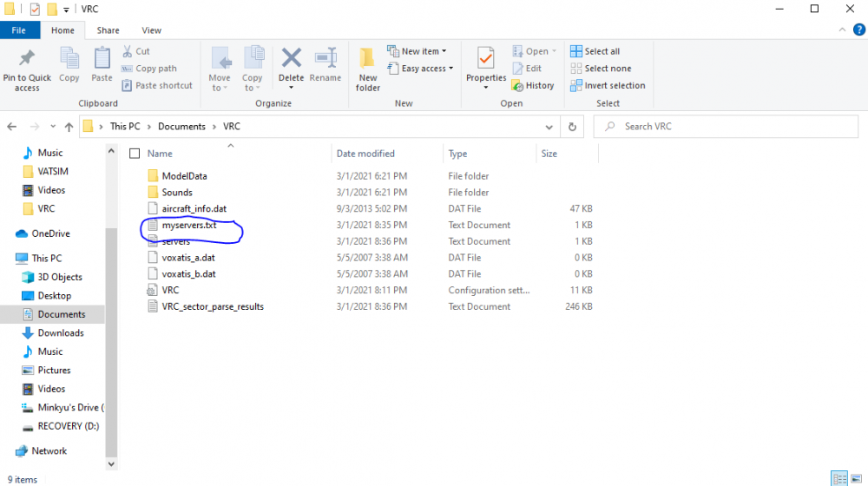
Task: Click the Rename icon in Organize group
Action: 325,59
